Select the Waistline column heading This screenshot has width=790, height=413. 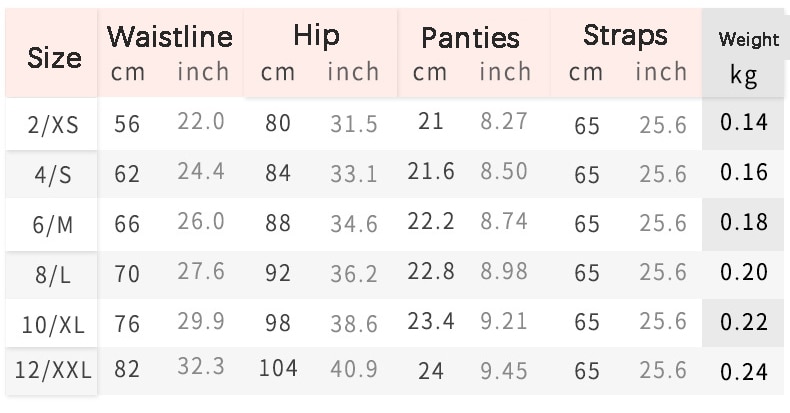click(x=170, y=37)
